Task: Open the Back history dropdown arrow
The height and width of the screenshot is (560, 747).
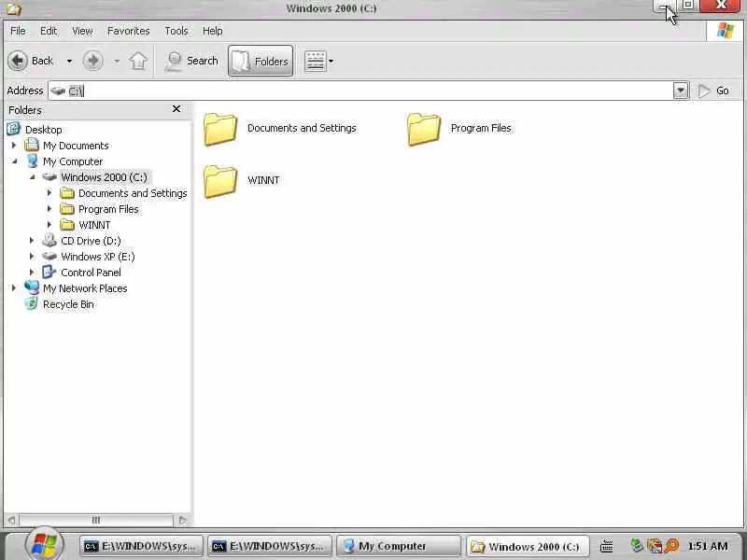Action: [x=69, y=61]
